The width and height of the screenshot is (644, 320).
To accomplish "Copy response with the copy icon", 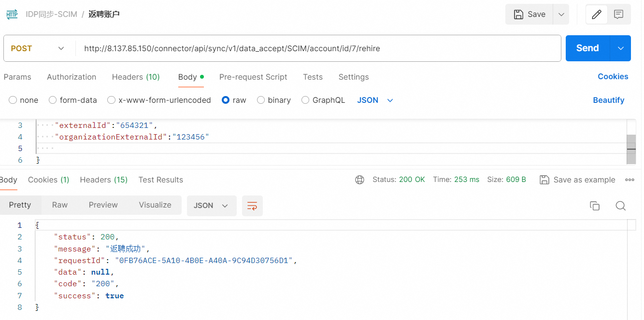I will pyautogui.click(x=595, y=206).
